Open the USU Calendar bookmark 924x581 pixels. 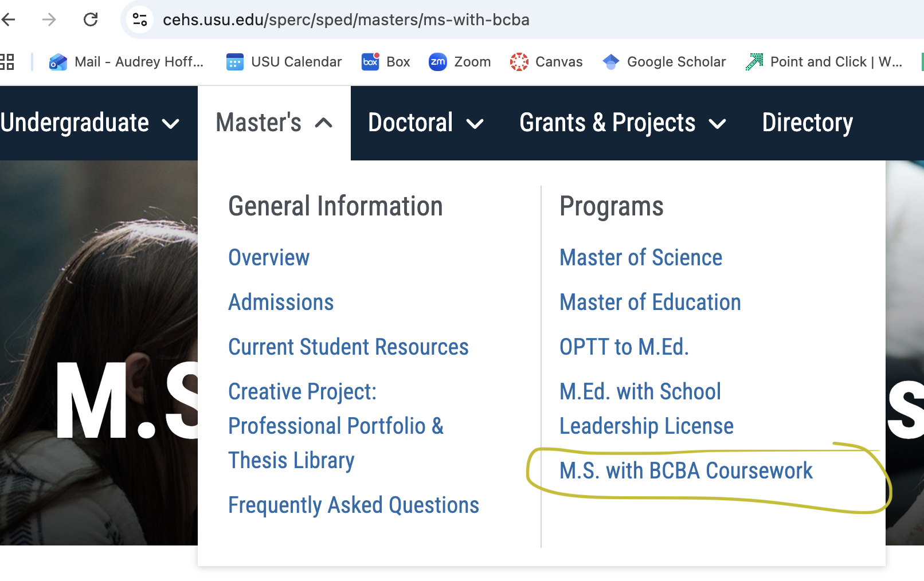point(284,61)
